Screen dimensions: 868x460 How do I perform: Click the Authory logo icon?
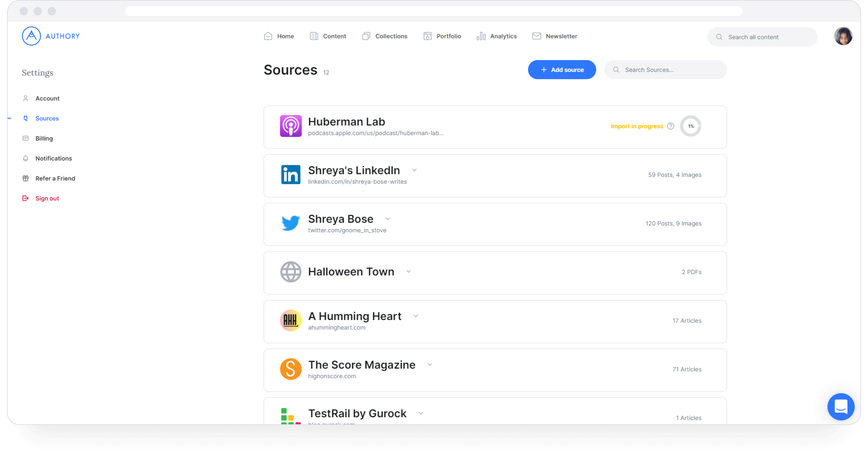31,36
